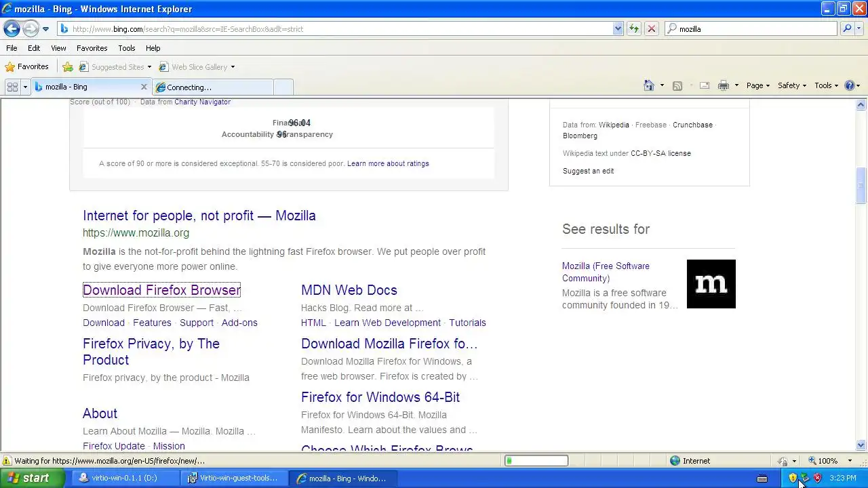
Task: Open the Home button dropdown arrow
Action: point(662,85)
